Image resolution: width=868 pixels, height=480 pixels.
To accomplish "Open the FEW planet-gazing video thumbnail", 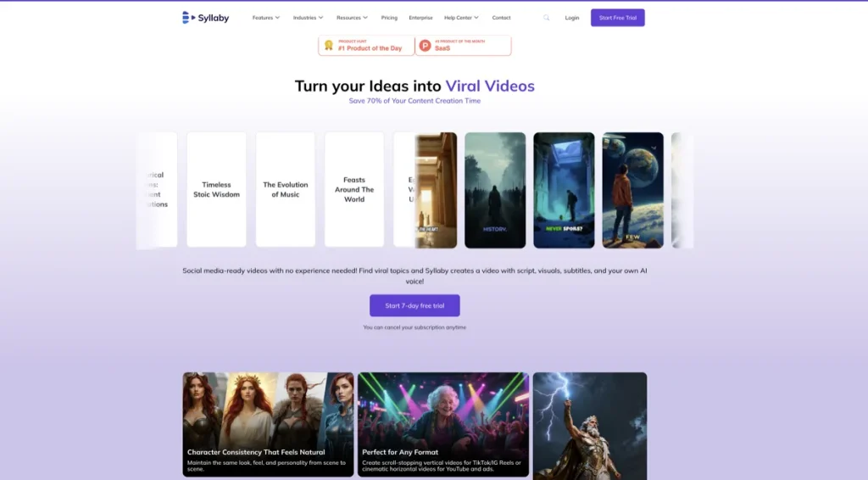I will pos(632,190).
